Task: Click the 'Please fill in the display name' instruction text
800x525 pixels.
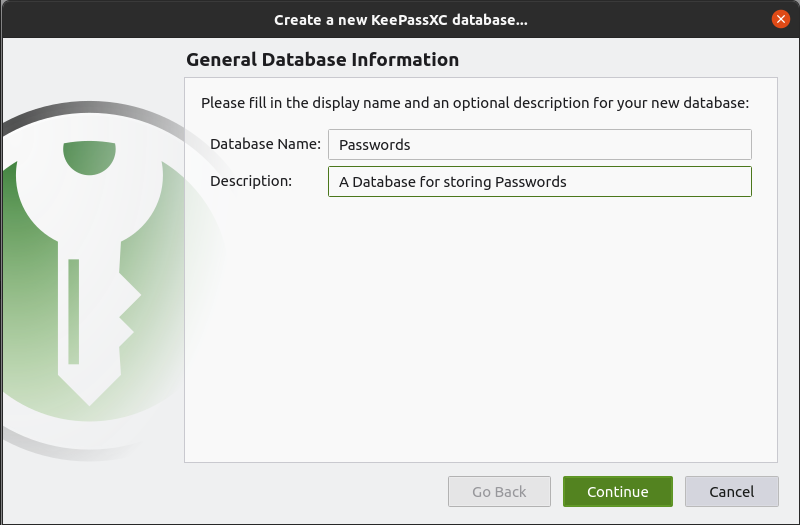Action: (x=474, y=102)
